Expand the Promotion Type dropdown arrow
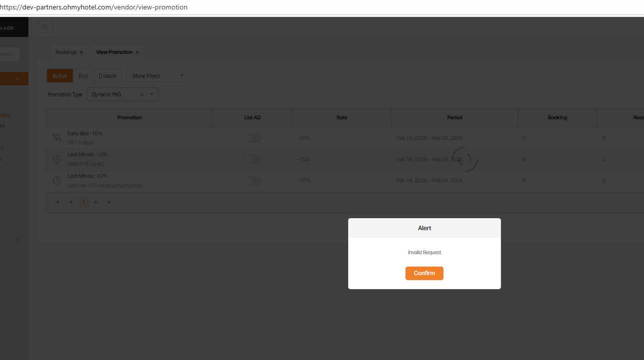This screenshot has width=644, height=360. (x=152, y=94)
